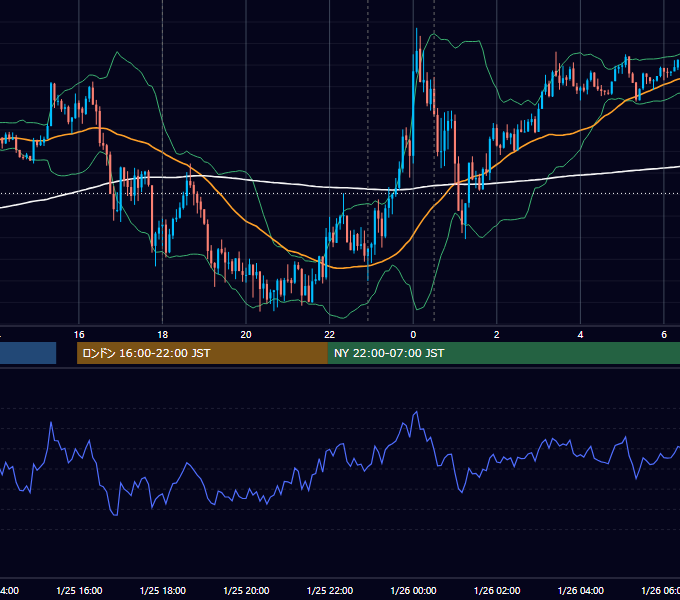Click the unlabeled blue session bar

[x=28, y=353]
